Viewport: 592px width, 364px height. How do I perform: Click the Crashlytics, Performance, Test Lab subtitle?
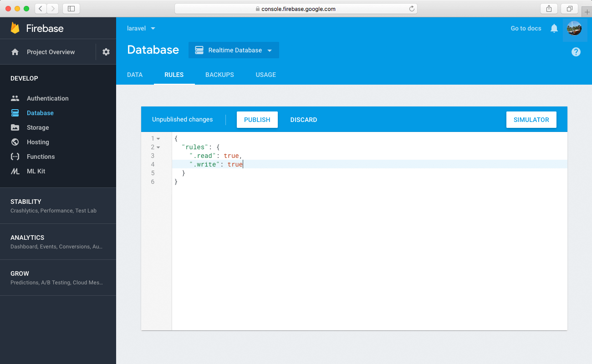pos(53,211)
